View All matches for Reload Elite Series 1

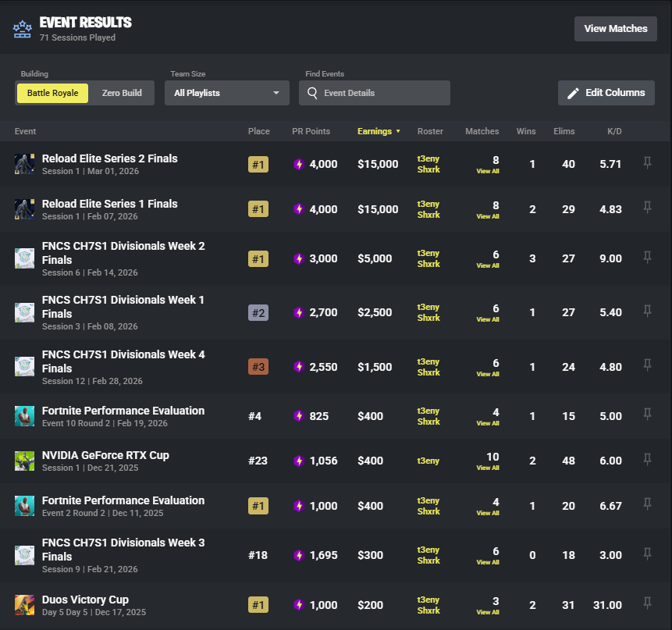click(488, 216)
